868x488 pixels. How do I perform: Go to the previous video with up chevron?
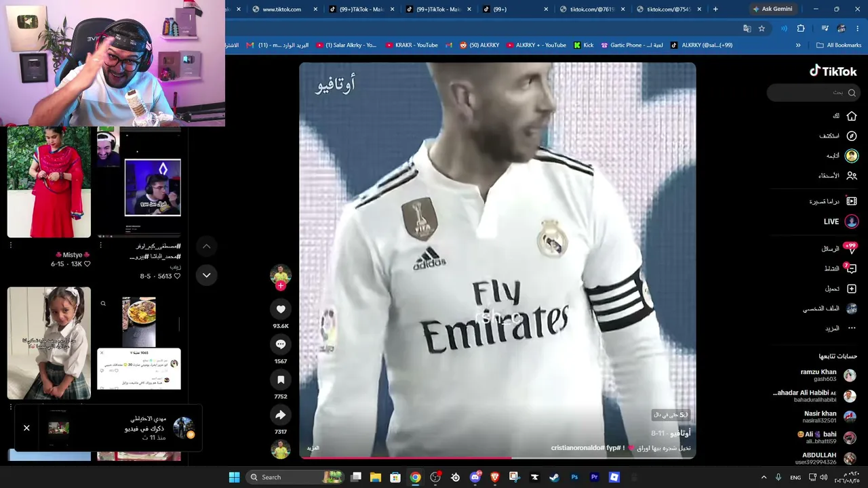click(x=207, y=247)
